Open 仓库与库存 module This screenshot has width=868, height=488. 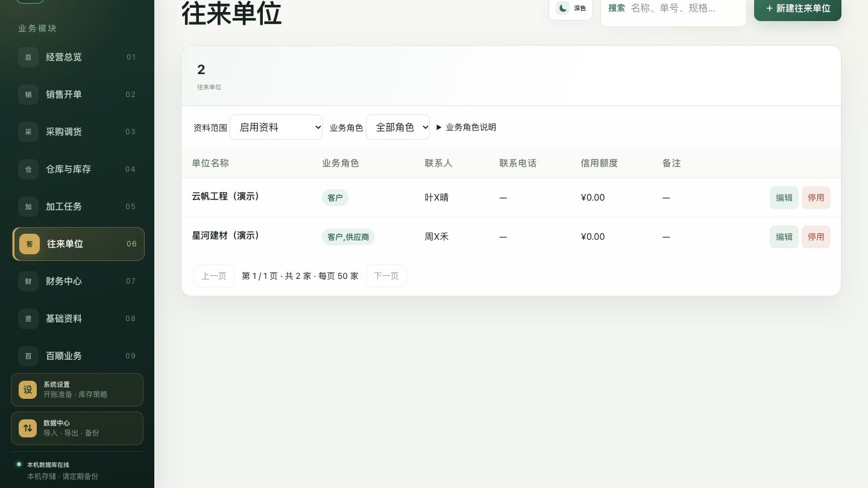(78, 169)
